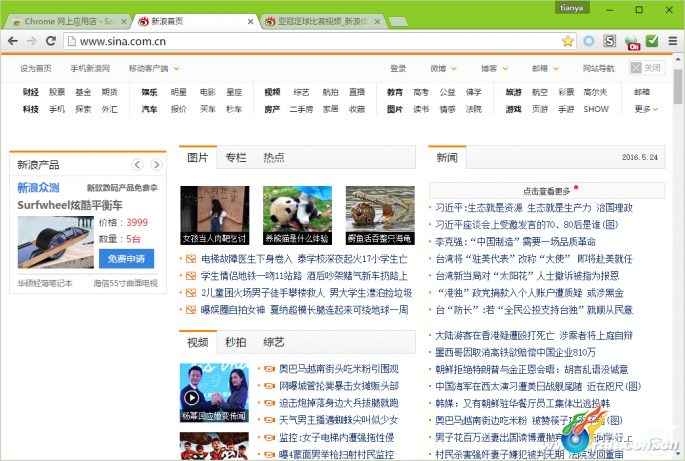Click the video icon before 天气男主播 headline
685x461 pixels.
270,420
